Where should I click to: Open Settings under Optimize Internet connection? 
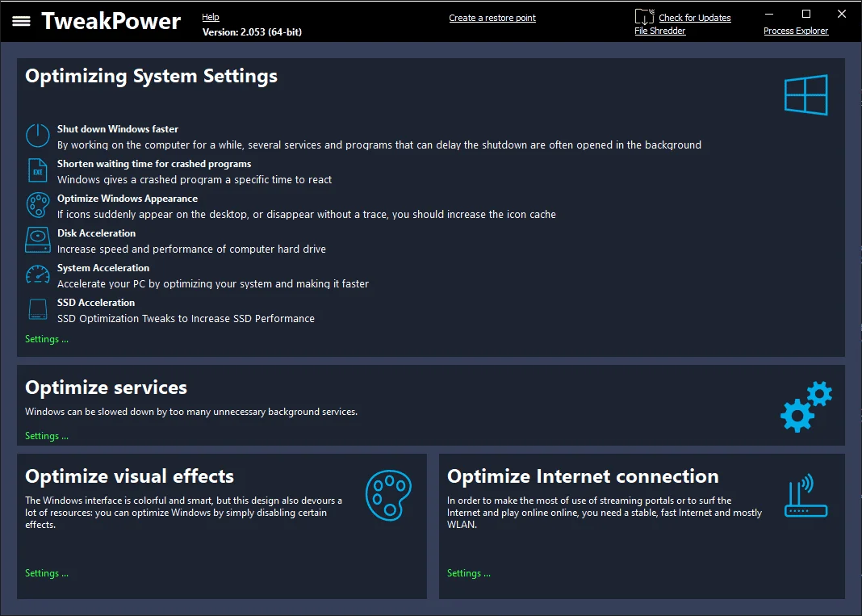pos(469,573)
